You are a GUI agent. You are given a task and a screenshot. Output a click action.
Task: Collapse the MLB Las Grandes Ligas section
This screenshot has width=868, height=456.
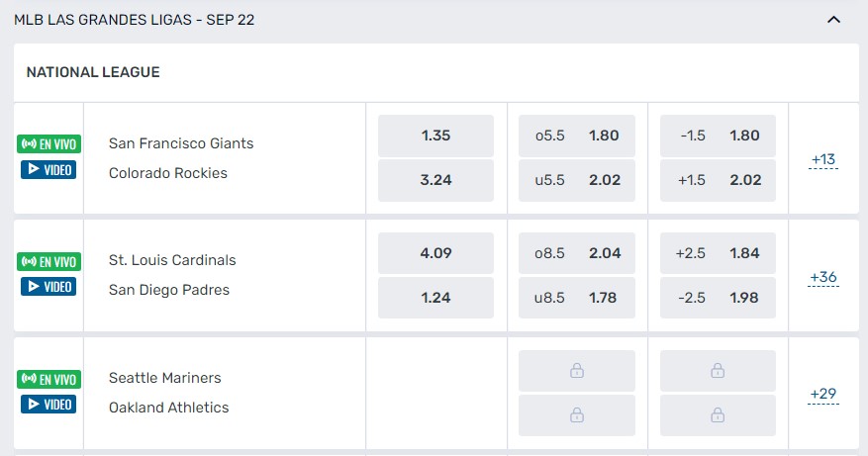[833, 19]
